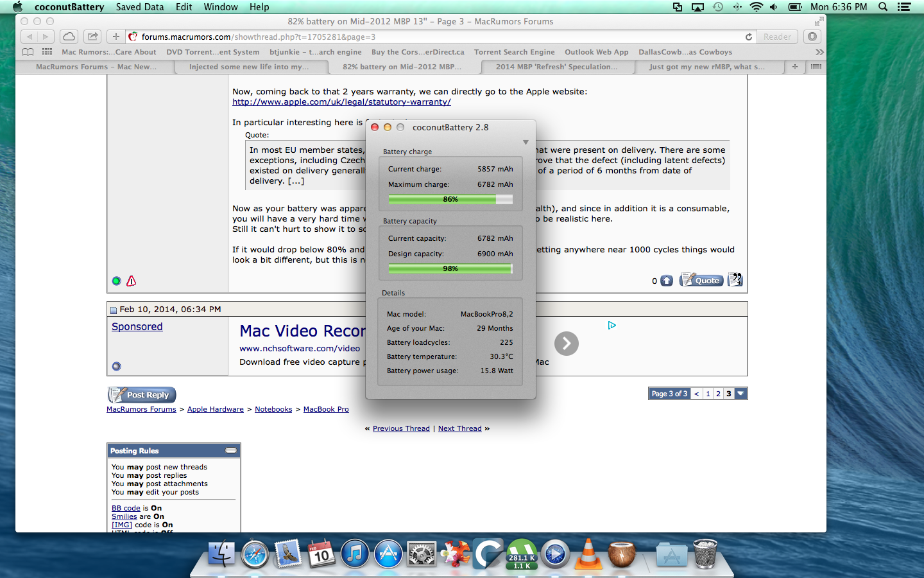Viewport: 924px width, 578px height.
Task: Click the Reader button in address bar
Action: [777, 37]
